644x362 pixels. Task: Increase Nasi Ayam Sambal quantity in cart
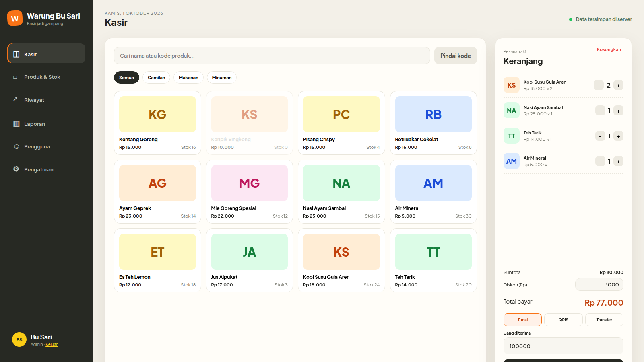click(619, 111)
